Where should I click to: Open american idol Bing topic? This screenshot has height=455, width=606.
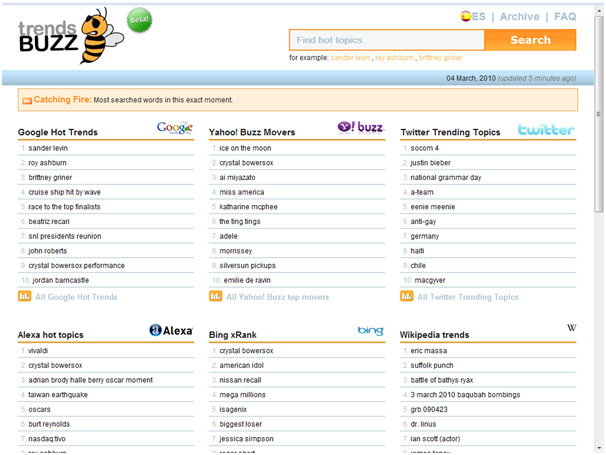(242, 365)
